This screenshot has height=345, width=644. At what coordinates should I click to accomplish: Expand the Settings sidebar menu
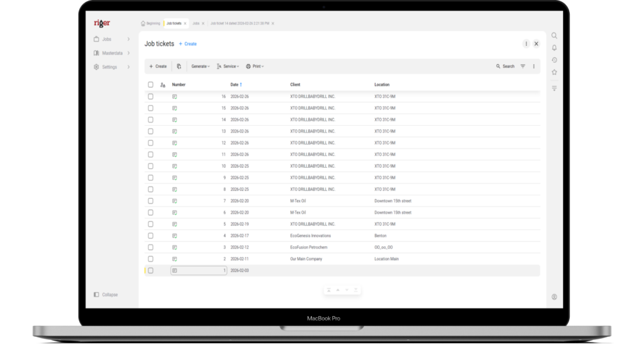(x=112, y=67)
